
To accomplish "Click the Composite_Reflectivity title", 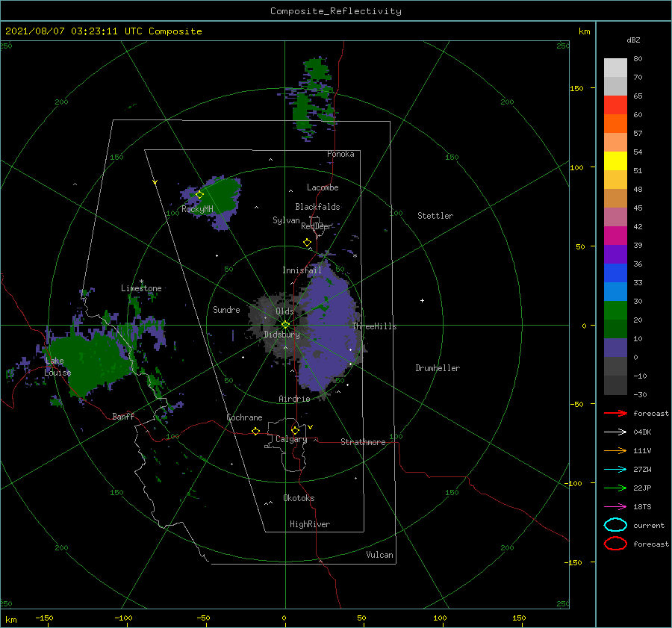I will pyautogui.click(x=335, y=11).
